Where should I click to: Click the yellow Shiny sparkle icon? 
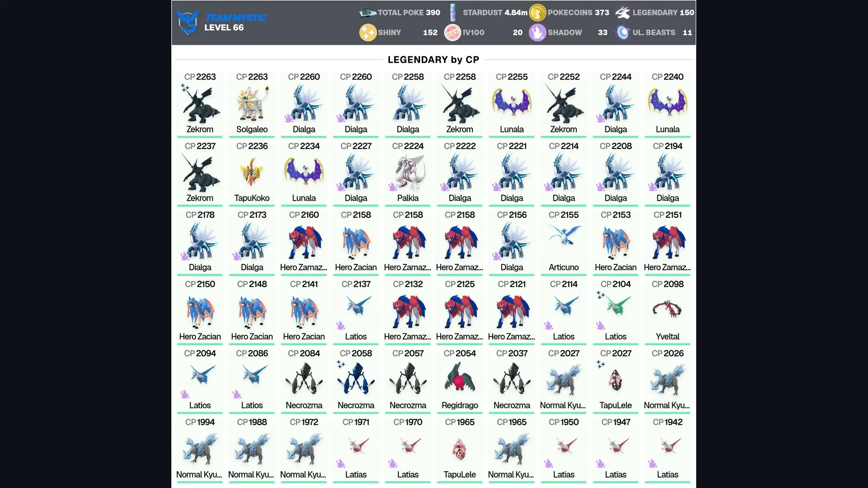(x=368, y=33)
